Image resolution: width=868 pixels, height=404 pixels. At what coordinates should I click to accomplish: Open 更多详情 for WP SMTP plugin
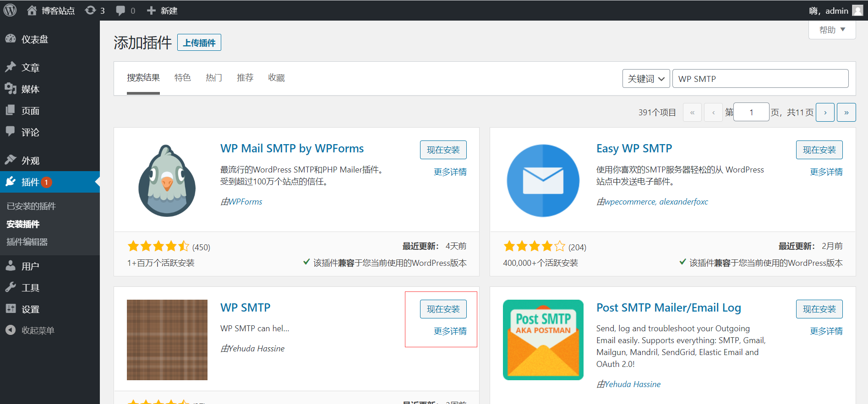[450, 331]
